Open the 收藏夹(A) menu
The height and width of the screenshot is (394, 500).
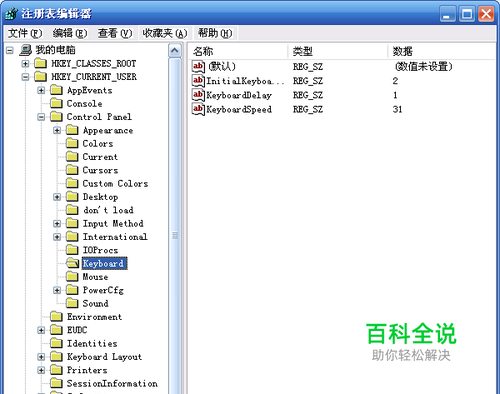tap(165, 33)
